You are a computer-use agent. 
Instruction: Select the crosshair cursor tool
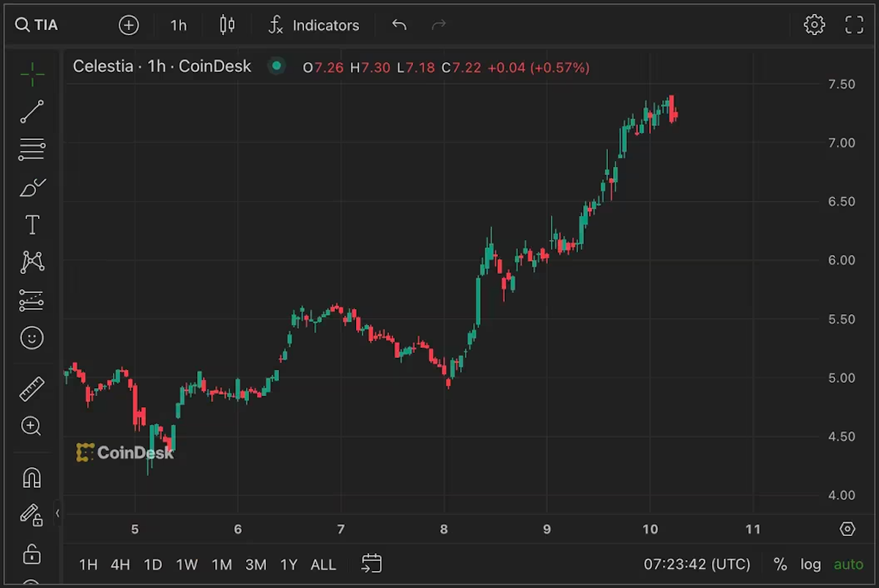(31, 73)
